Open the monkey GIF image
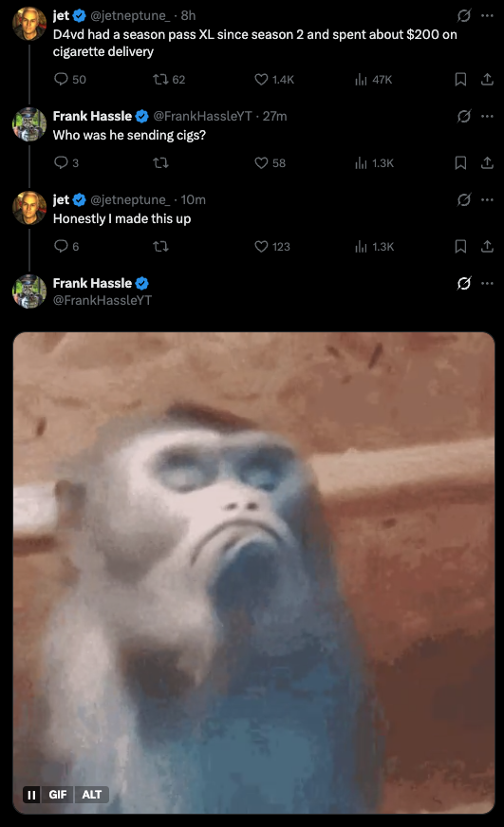504x827 pixels. [253, 573]
